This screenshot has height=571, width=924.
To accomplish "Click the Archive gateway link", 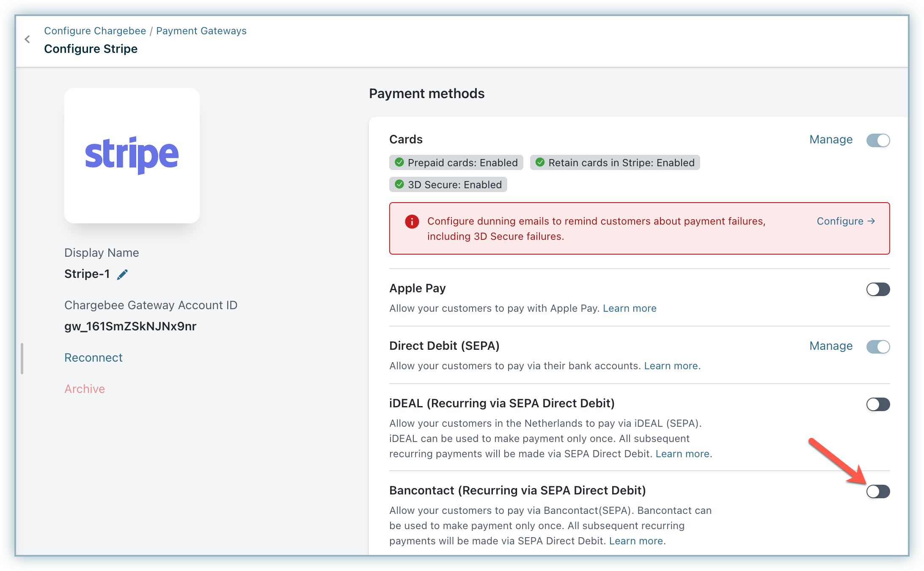I will coord(85,389).
